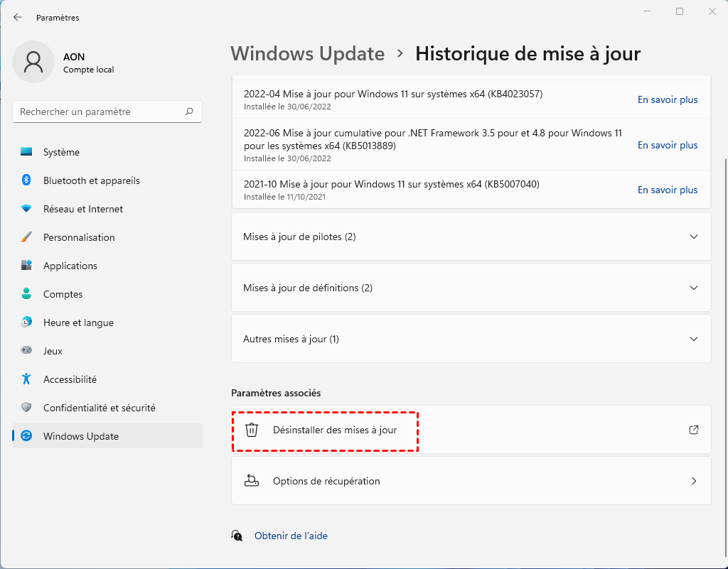Image resolution: width=728 pixels, height=569 pixels.
Task: Click the external link icon
Action: [694, 430]
